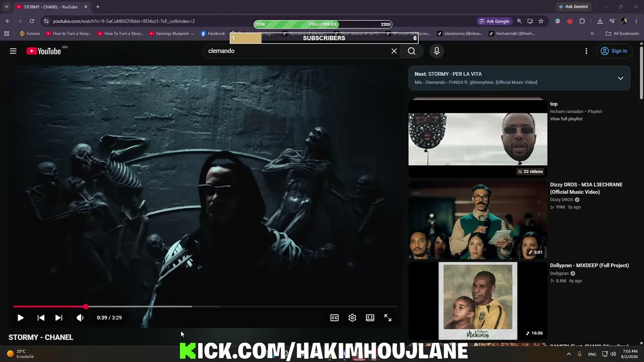Switch the ENG keyboard language
This screenshot has height=362, width=644.
[592, 354]
